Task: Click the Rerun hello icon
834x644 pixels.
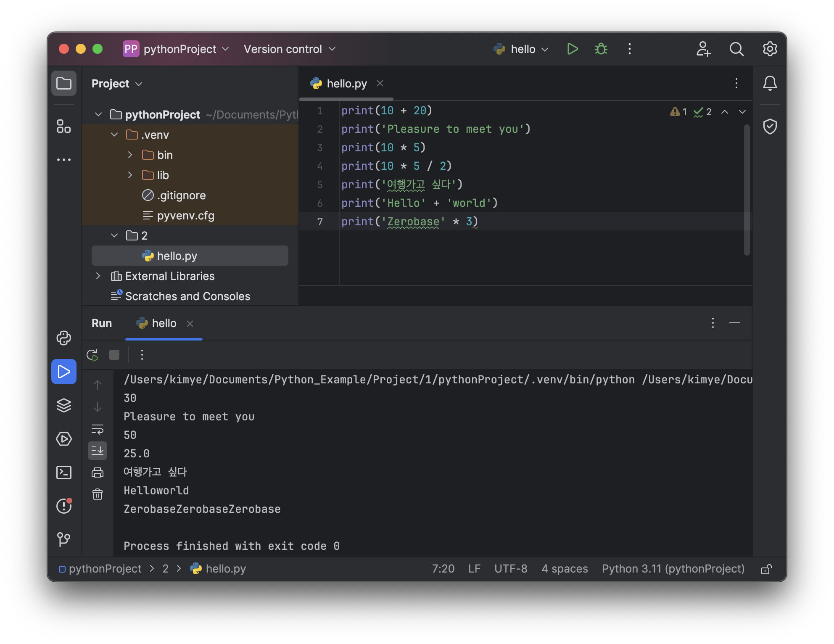Action: pyautogui.click(x=92, y=355)
